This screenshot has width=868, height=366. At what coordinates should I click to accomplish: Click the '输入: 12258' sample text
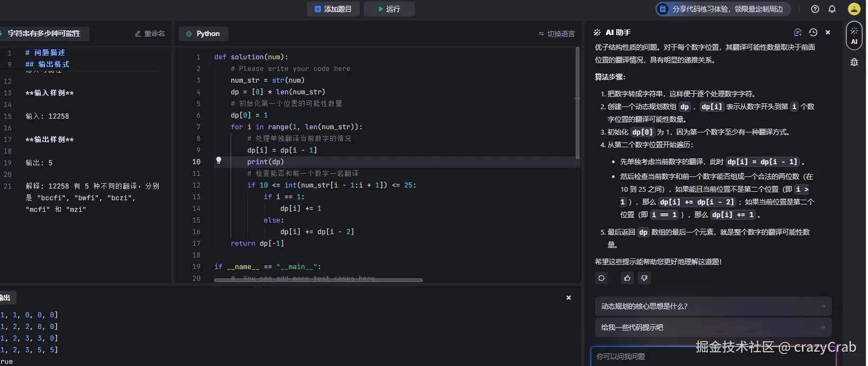pyautogui.click(x=47, y=116)
